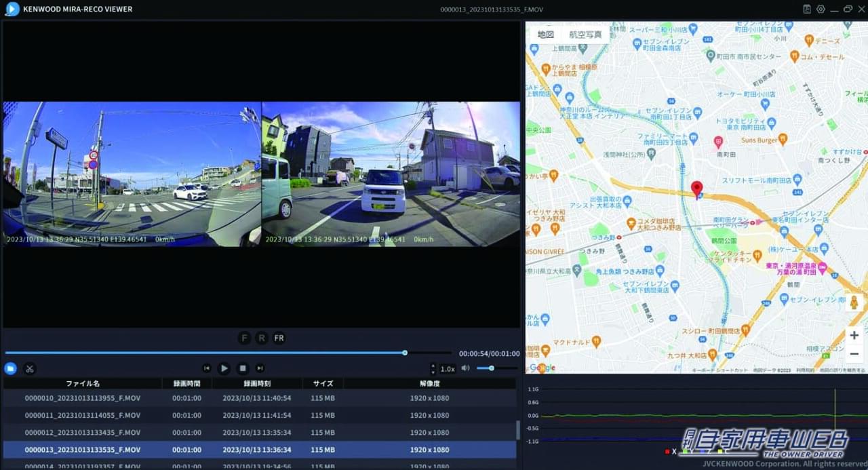Switch map to 航空写真 tab
This screenshot has height=470, width=868.
[585, 35]
